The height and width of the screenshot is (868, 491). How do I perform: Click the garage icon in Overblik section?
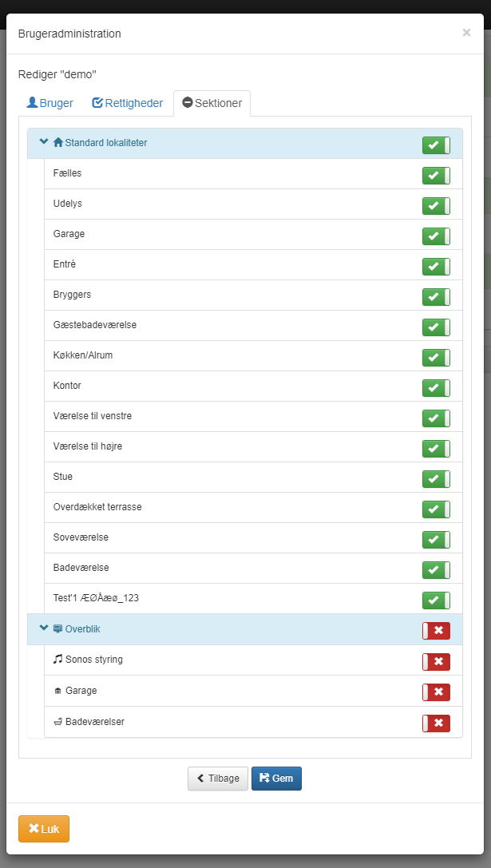(x=58, y=691)
